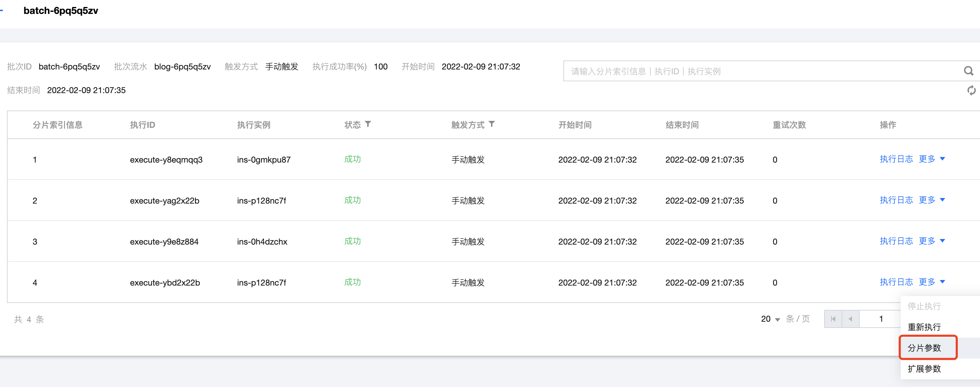Click the page number input box
980x387 pixels.
tap(880, 319)
